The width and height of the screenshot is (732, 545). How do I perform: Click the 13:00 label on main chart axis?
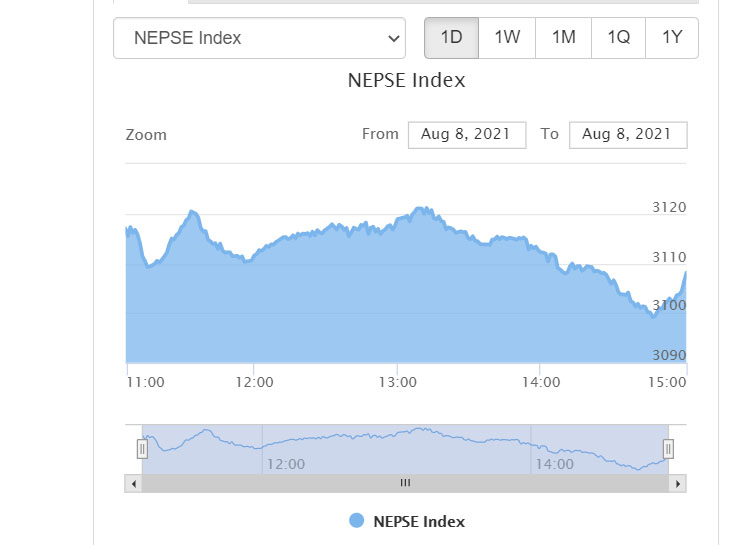click(x=398, y=382)
